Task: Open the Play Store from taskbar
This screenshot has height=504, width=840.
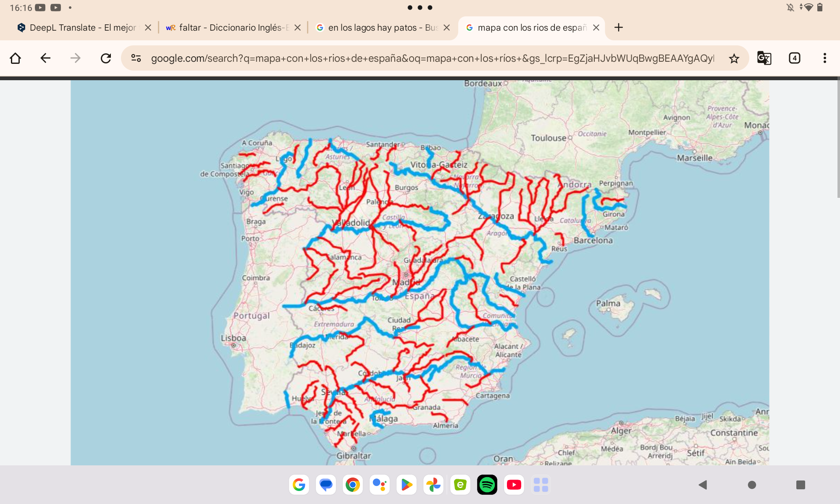Action: click(x=407, y=485)
